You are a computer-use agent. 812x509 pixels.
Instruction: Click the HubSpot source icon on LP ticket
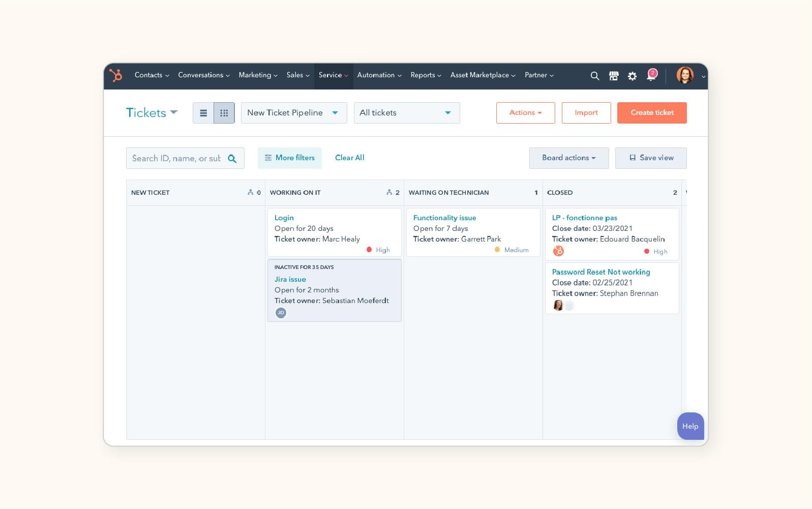pos(558,251)
